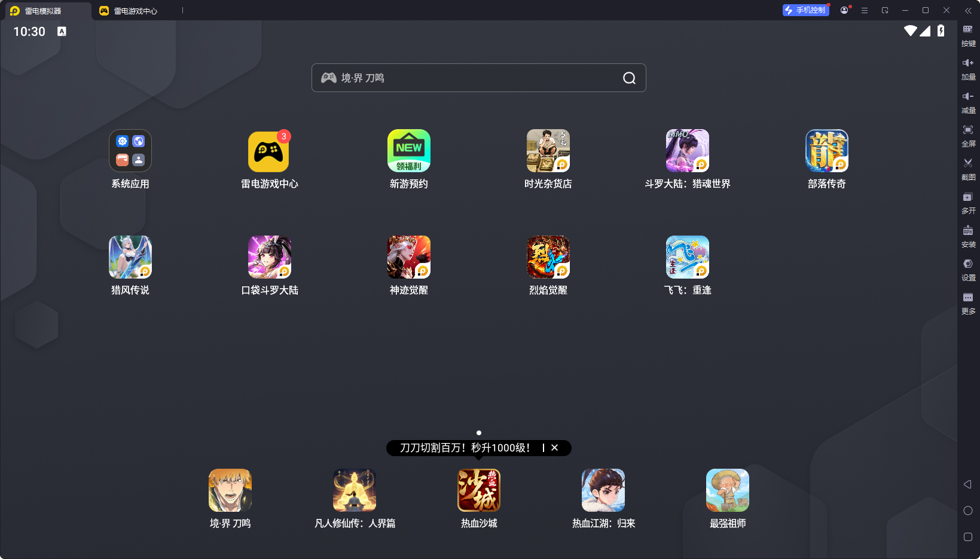Take a screenshot with 截图
Image resolution: width=980 pixels, height=559 pixels.
(x=968, y=170)
